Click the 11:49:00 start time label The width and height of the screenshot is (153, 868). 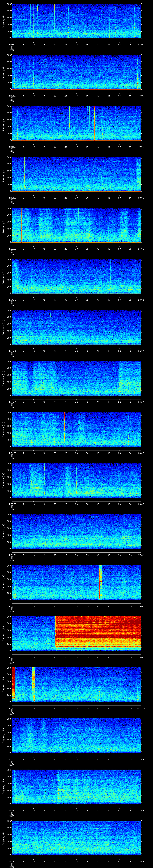(12, 198)
